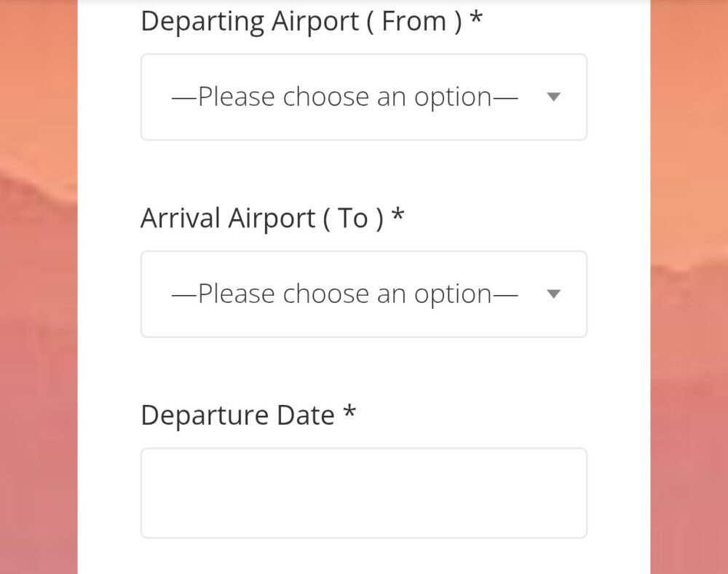This screenshot has width=728, height=574.
Task: Click the word To in the arrival label
Action: coord(352,219)
